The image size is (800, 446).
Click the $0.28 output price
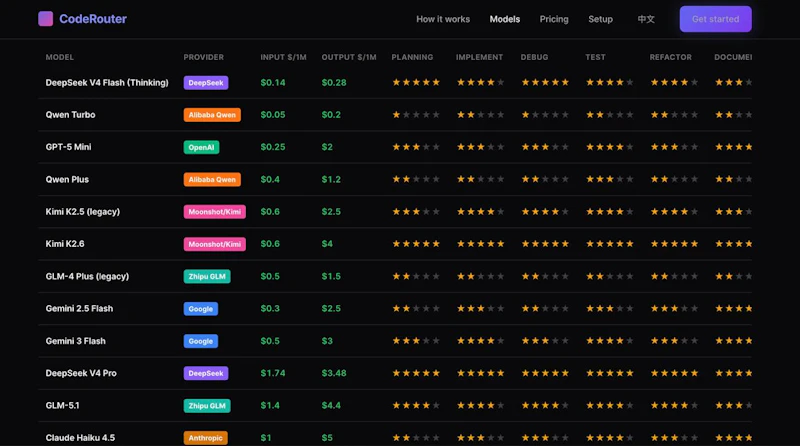coord(334,83)
